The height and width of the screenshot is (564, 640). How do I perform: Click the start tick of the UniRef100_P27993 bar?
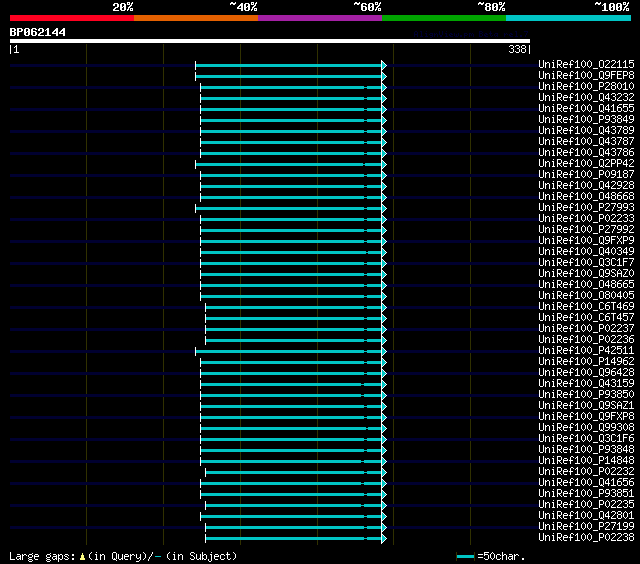[x=196, y=209]
